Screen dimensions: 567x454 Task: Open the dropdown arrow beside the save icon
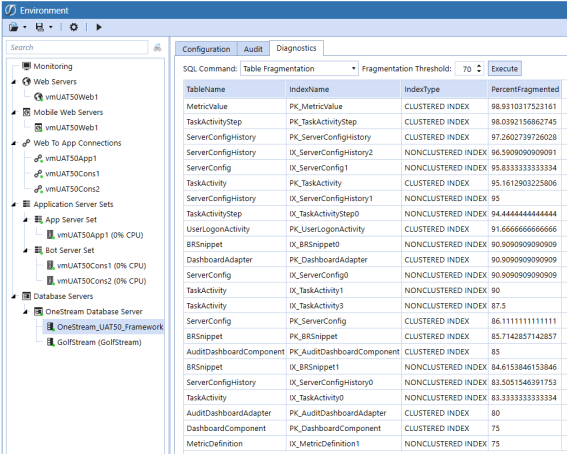pyautogui.click(x=51, y=27)
